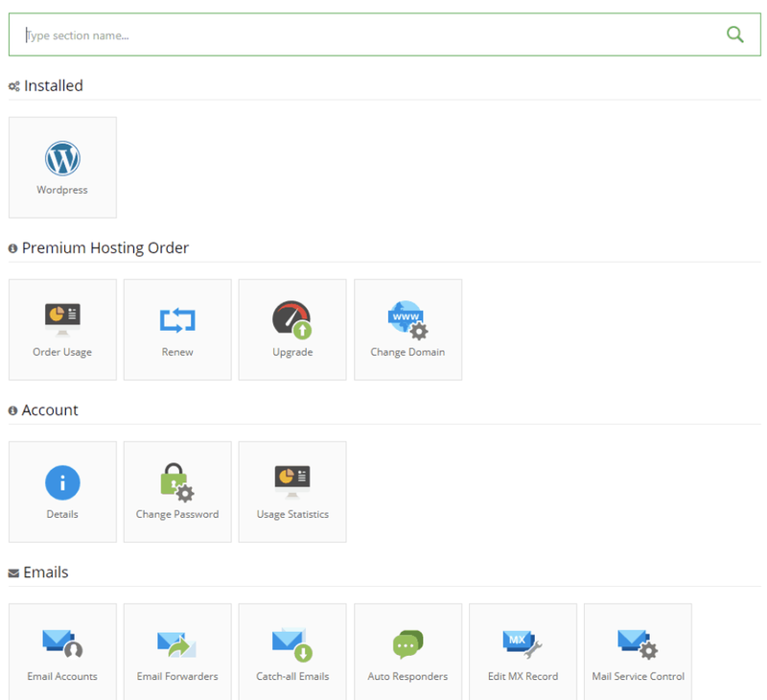Click the green search magnifier icon
Screen dimensions: 767x700
[x=734, y=35]
